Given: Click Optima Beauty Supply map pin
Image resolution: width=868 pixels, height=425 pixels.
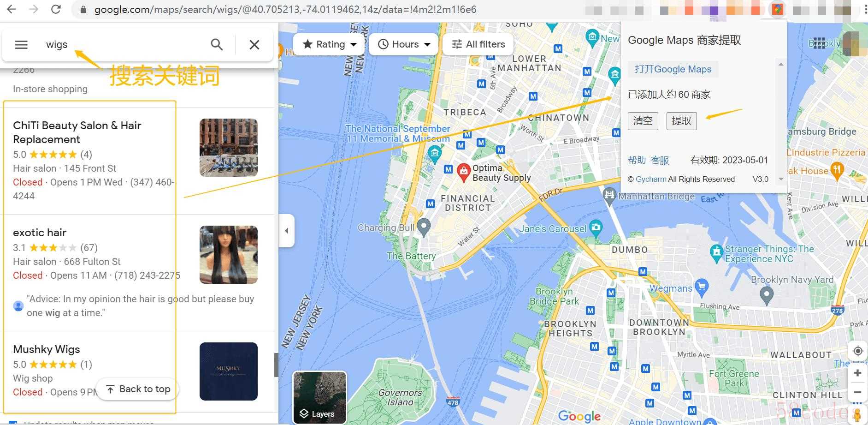Looking at the screenshot, I should (463, 173).
